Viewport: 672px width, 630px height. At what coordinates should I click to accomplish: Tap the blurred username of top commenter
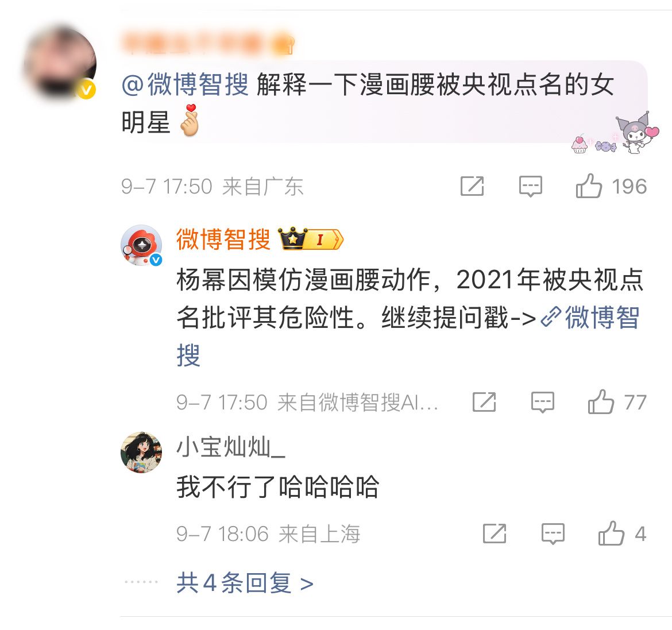(x=208, y=44)
